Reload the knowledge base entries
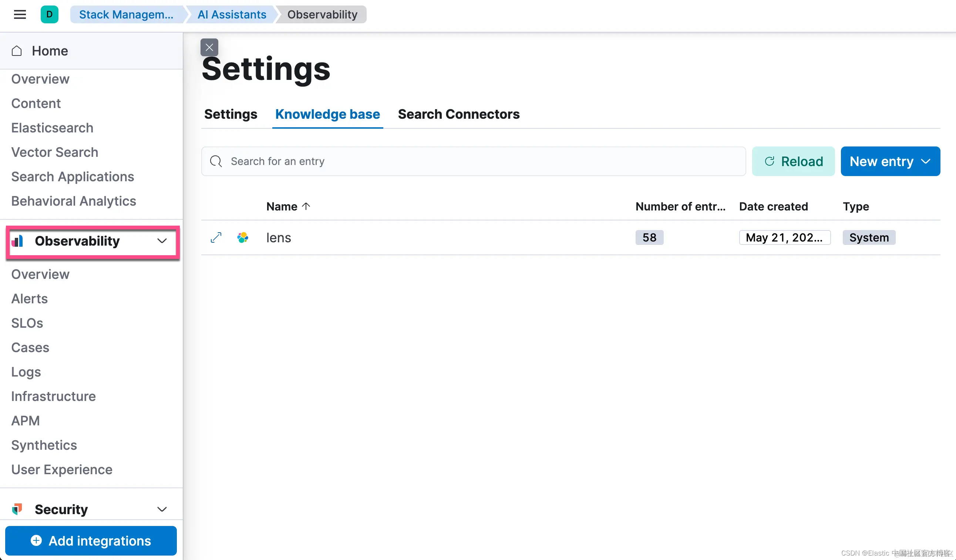The height and width of the screenshot is (560, 956). pos(793,161)
